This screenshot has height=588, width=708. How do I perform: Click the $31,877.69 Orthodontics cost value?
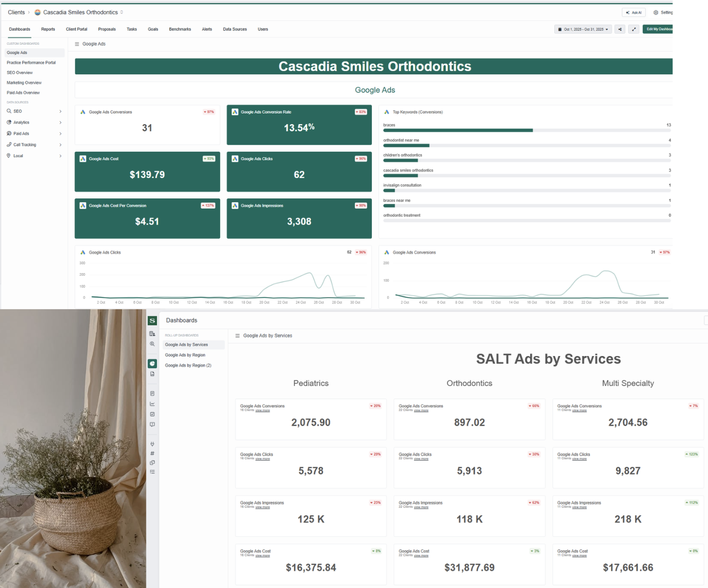pos(469,568)
